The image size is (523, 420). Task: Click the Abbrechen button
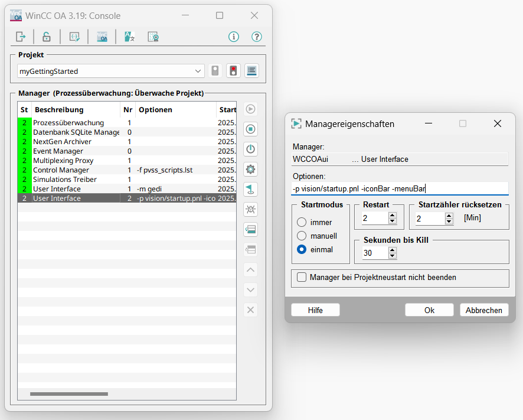(483, 310)
